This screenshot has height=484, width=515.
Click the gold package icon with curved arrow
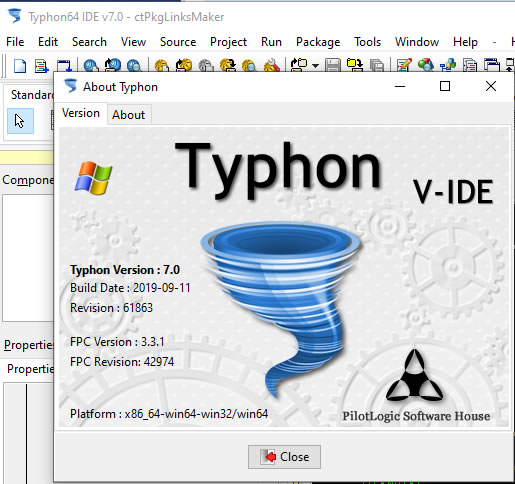tap(184, 65)
